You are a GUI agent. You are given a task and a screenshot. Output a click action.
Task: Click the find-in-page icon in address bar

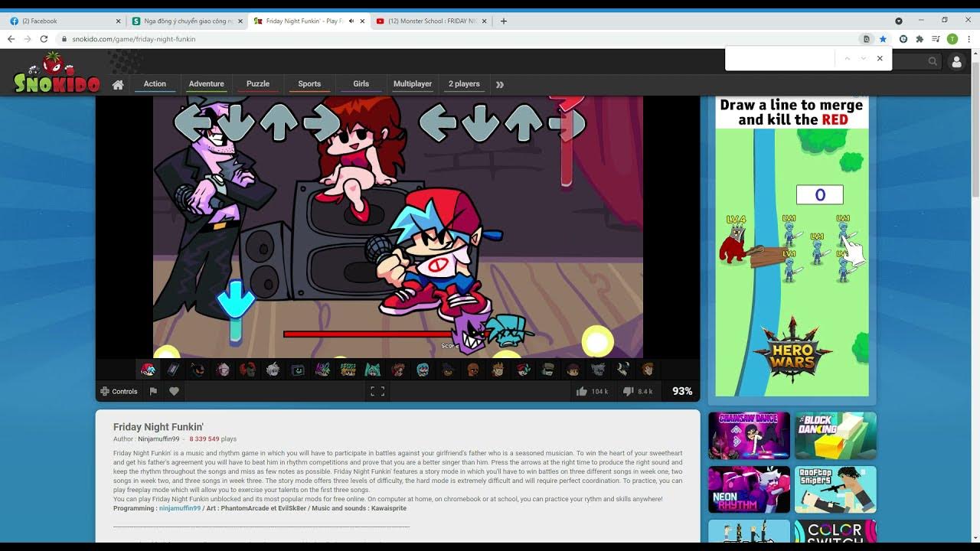(867, 39)
